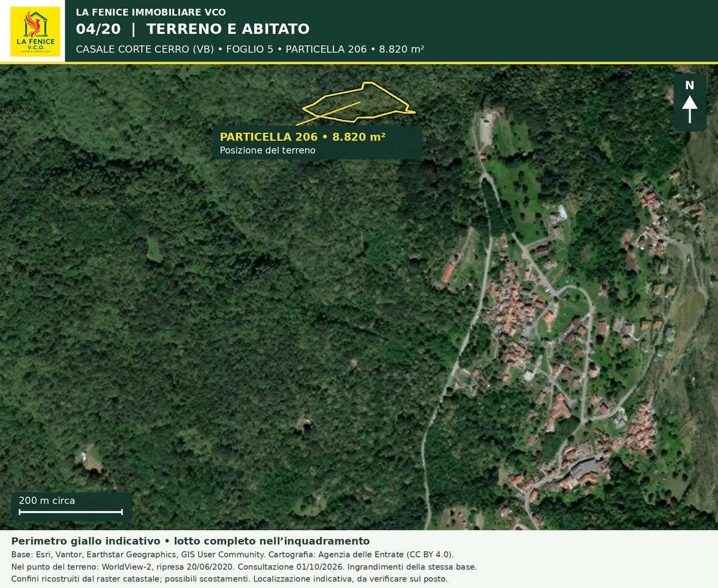Click the yellow PARTICELLA 206 • 8.820 m² label

click(x=302, y=136)
